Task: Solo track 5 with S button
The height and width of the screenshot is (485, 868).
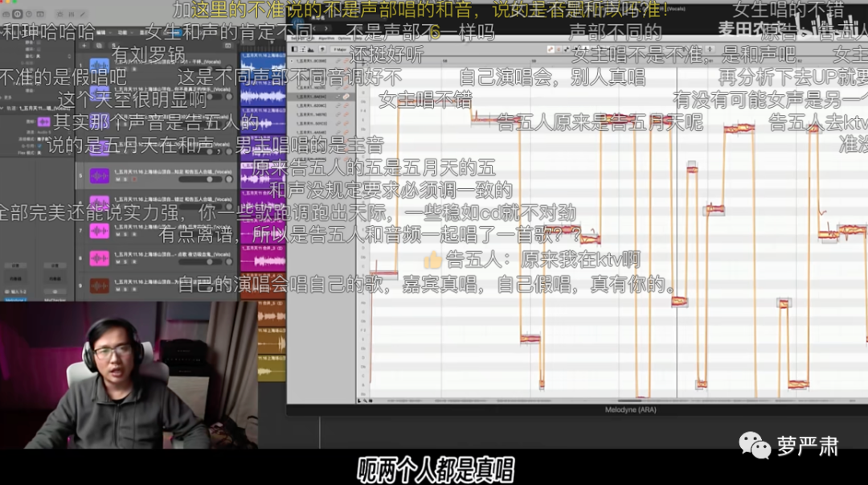Action: pos(125,179)
